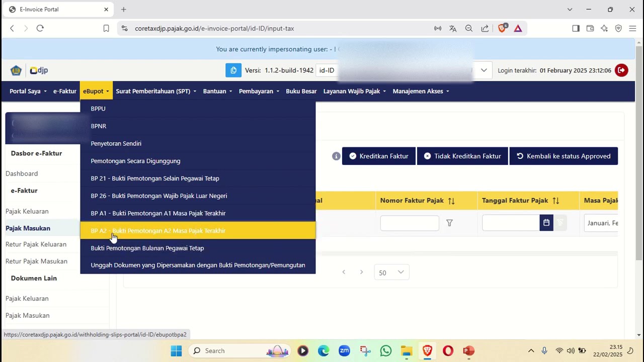The image size is (644, 362).
Task: Open Unggah Dokumen yang Dipersamakan item
Action: (198, 265)
